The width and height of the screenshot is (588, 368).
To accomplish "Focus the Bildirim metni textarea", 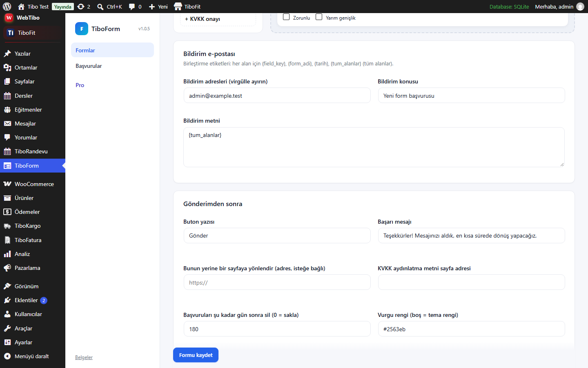I will (x=374, y=147).
